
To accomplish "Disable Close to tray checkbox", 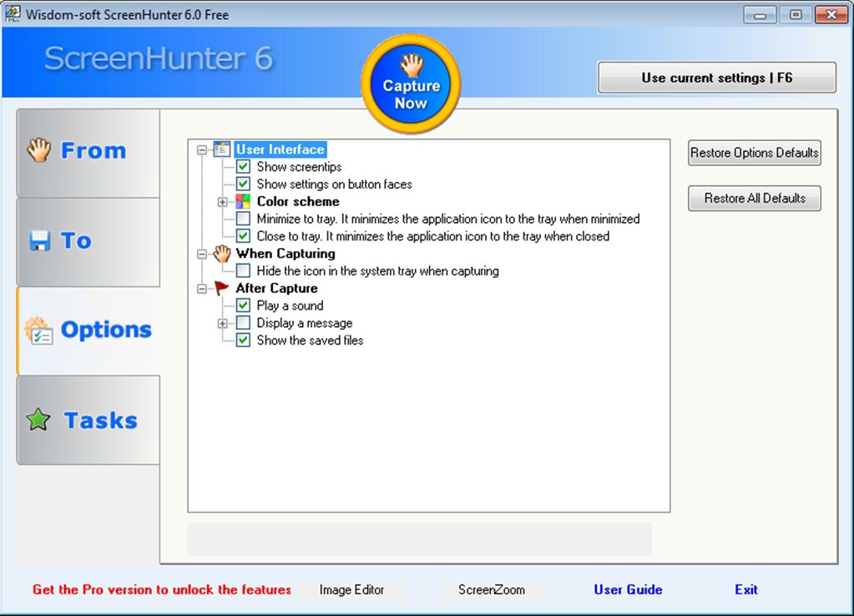I will pyautogui.click(x=243, y=236).
